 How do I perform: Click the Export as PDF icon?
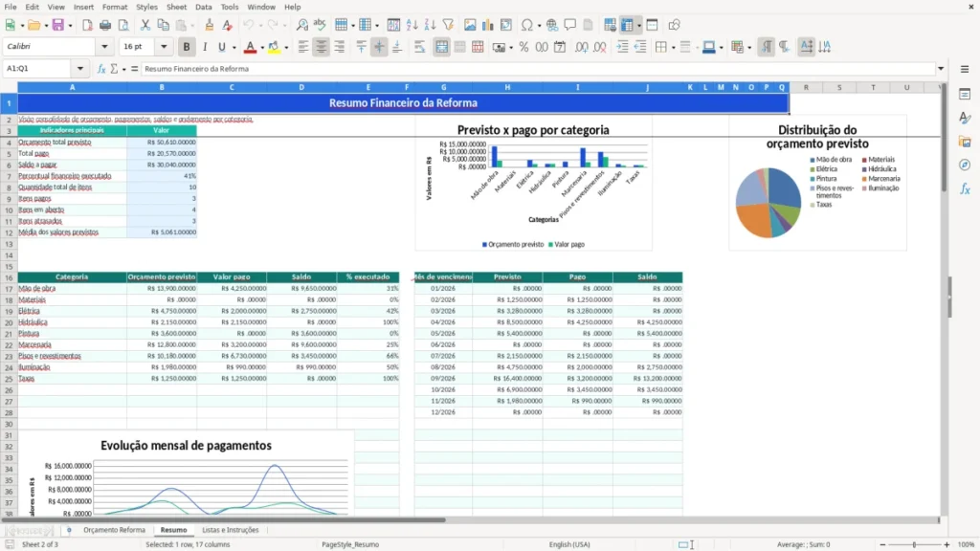tap(87, 25)
